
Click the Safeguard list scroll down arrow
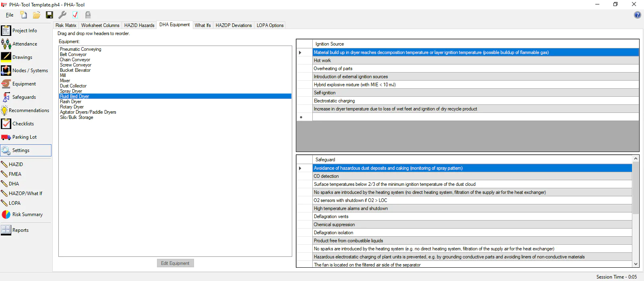(x=636, y=264)
